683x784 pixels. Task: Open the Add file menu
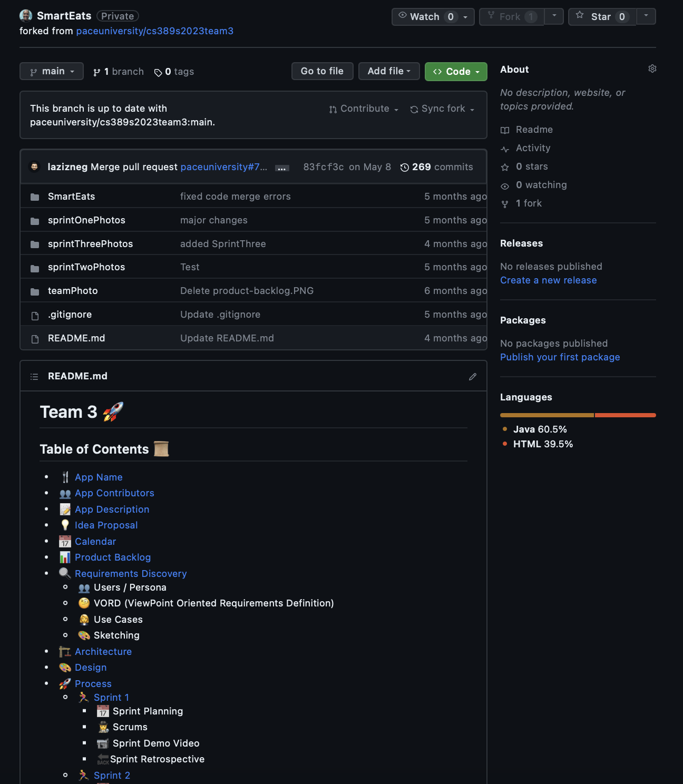click(388, 71)
